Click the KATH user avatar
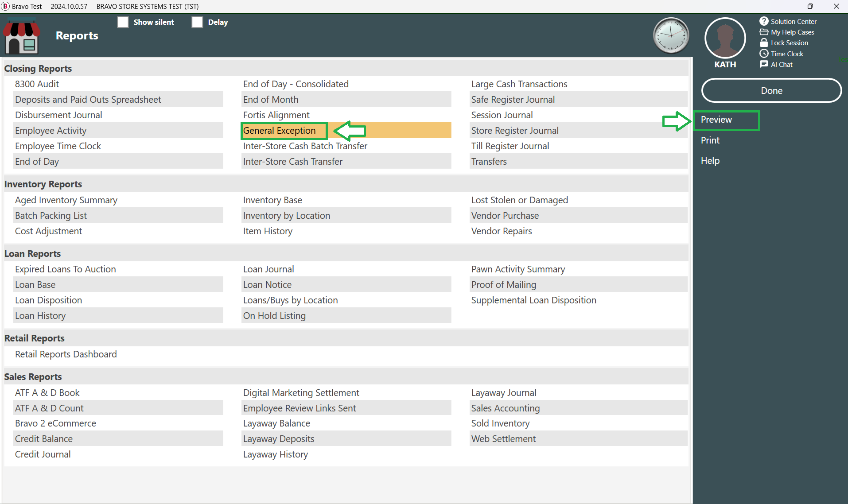This screenshot has width=848, height=504. coord(725,38)
